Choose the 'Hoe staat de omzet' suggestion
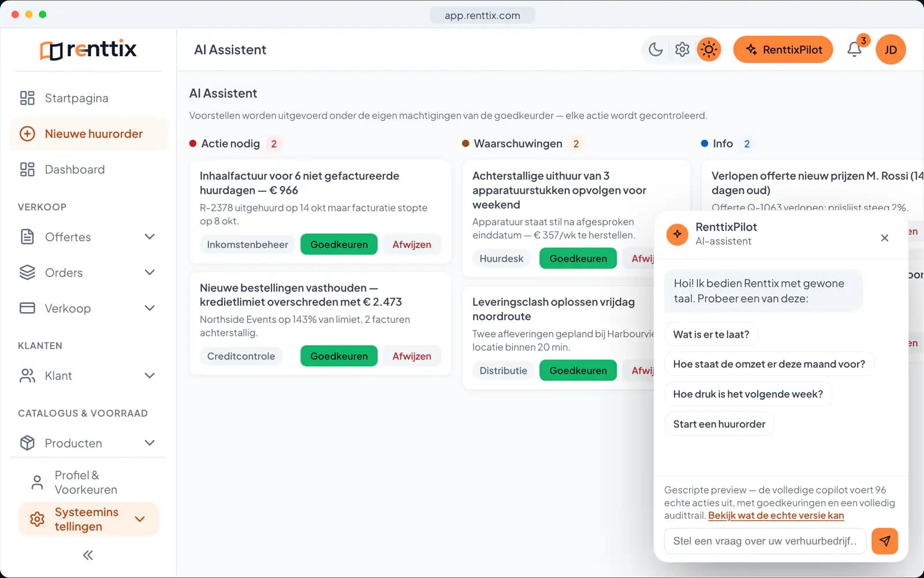 tap(769, 364)
